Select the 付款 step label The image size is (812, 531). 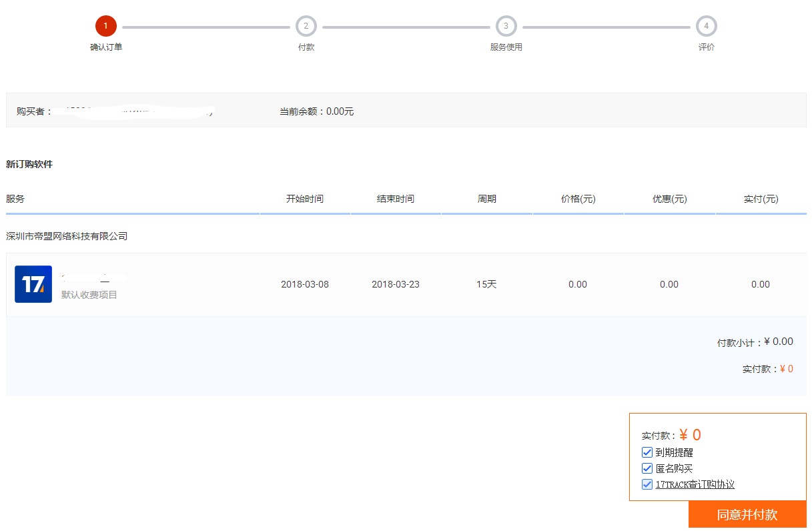[306, 47]
